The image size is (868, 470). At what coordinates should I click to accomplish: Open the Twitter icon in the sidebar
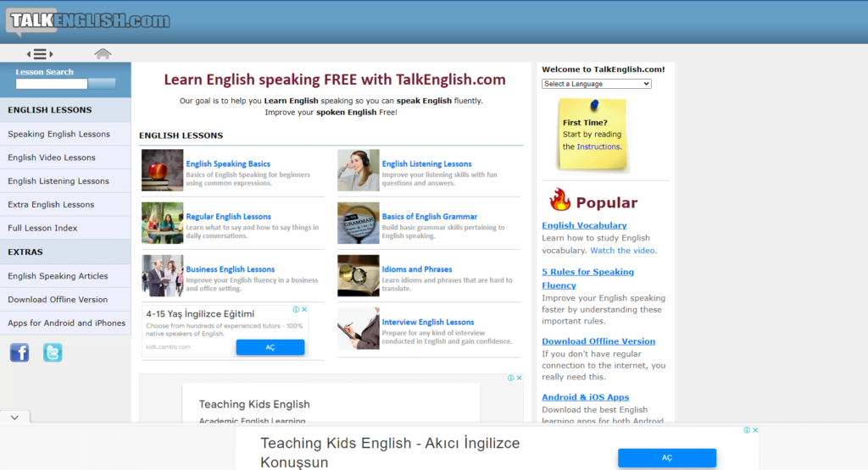click(x=53, y=352)
